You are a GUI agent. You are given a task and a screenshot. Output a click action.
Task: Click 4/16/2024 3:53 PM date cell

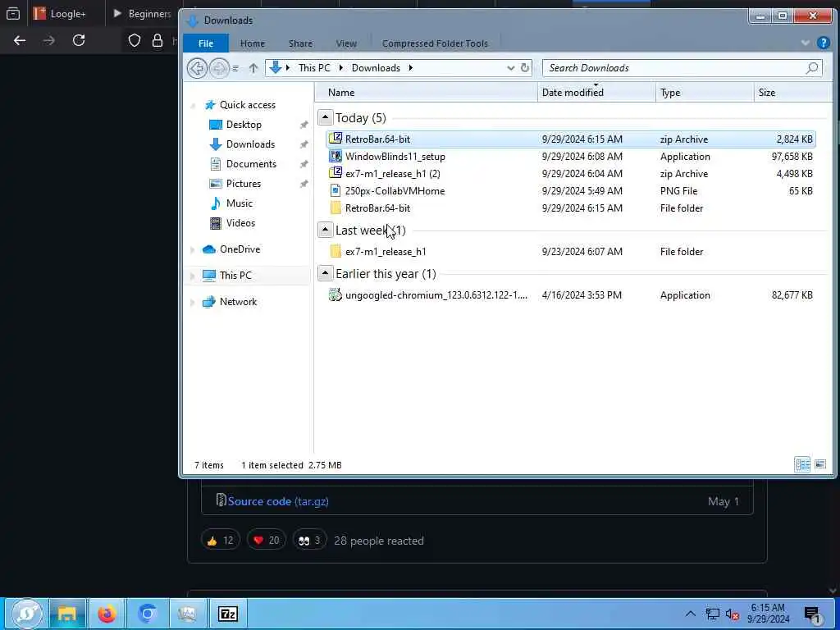tap(582, 295)
